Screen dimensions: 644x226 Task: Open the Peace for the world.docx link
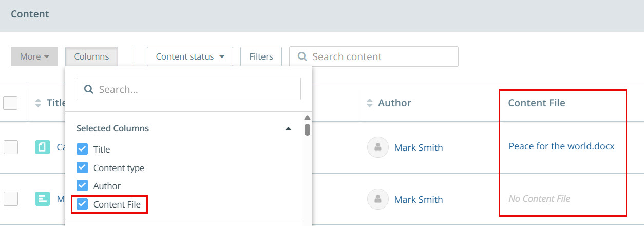[x=561, y=146]
